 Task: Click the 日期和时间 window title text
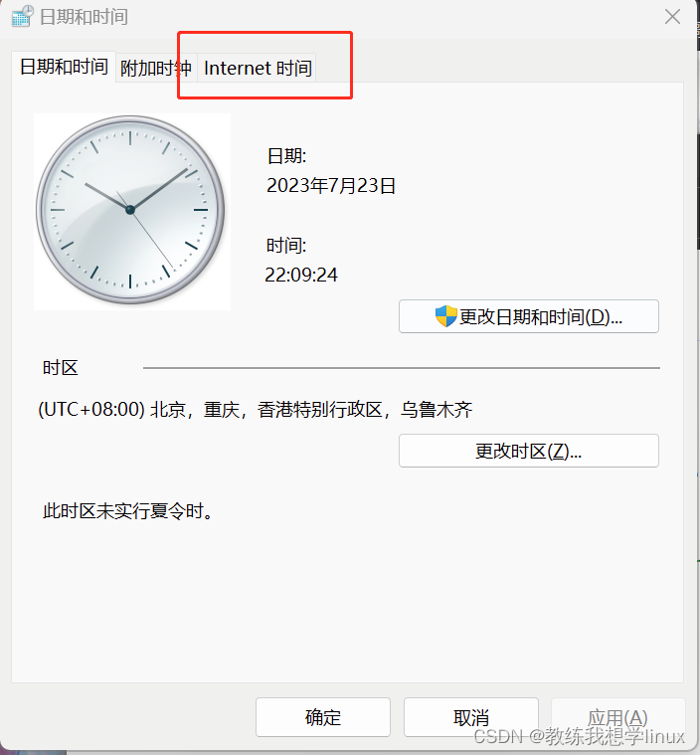point(84,17)
